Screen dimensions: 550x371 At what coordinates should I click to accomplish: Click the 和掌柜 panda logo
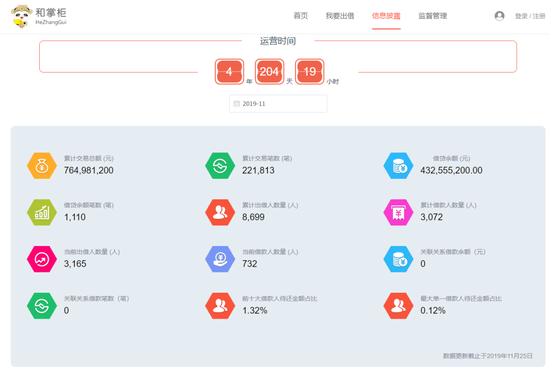click(x=39, y=16)
